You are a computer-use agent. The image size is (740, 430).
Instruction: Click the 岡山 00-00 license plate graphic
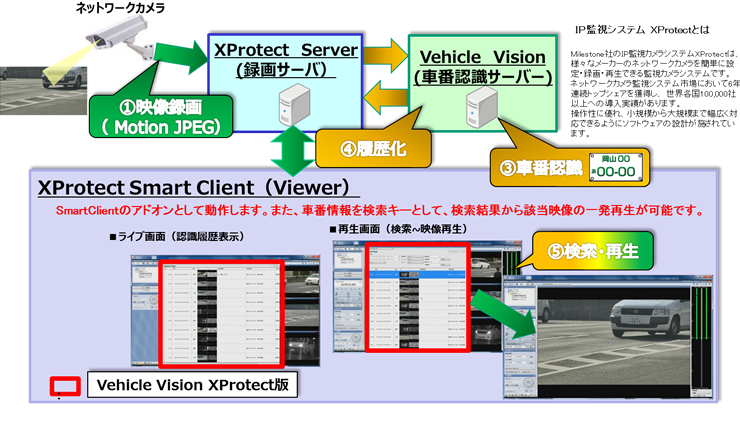click(x=616, y=167)
